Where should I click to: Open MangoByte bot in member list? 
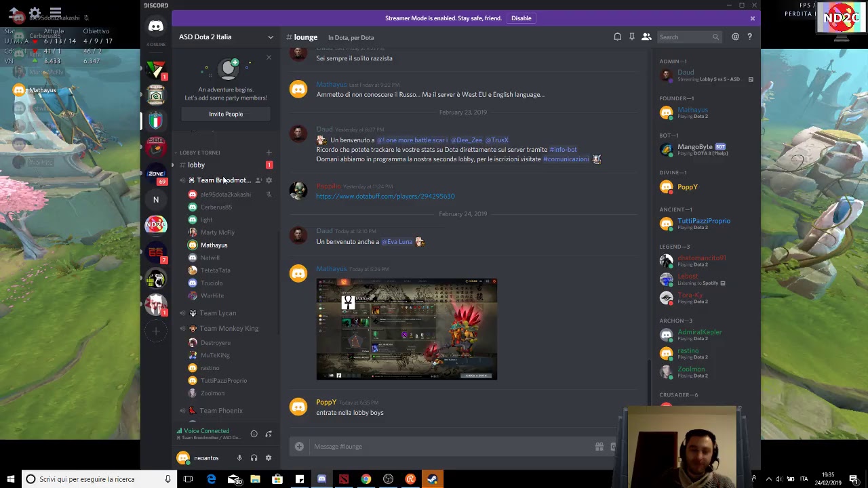(x=705, y=149)
